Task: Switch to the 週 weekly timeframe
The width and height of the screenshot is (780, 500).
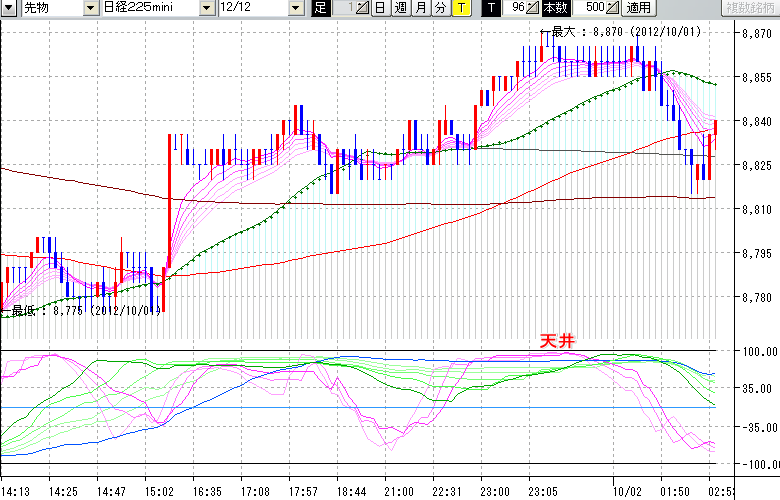Action: point(400,8)
